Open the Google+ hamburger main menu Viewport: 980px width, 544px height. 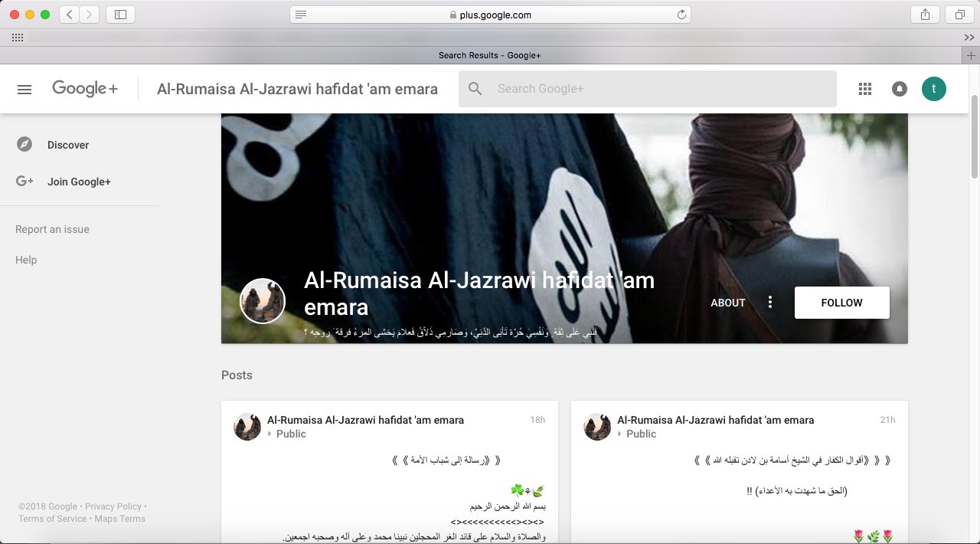(24, 89)
